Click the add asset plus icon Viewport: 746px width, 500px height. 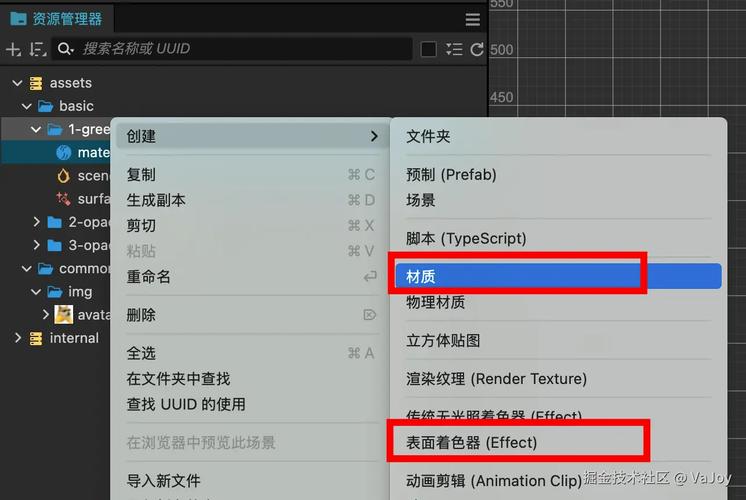pyautogui.click(x=13, y=49)
